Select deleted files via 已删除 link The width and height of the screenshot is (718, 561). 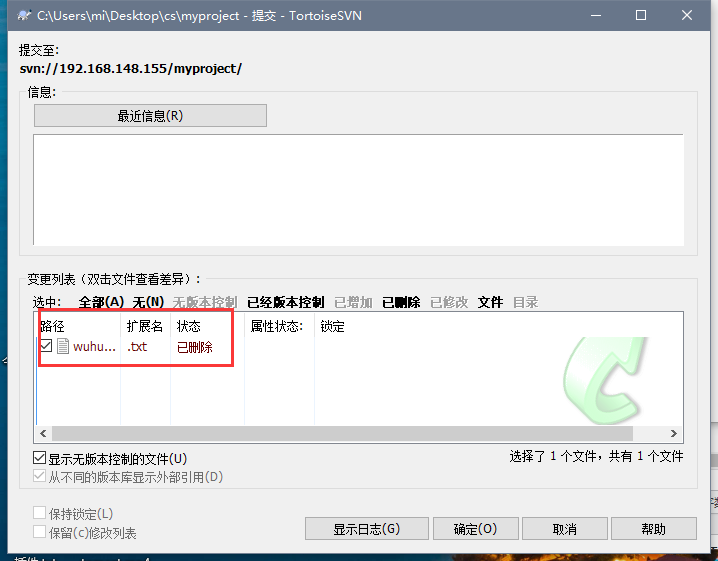401,302
